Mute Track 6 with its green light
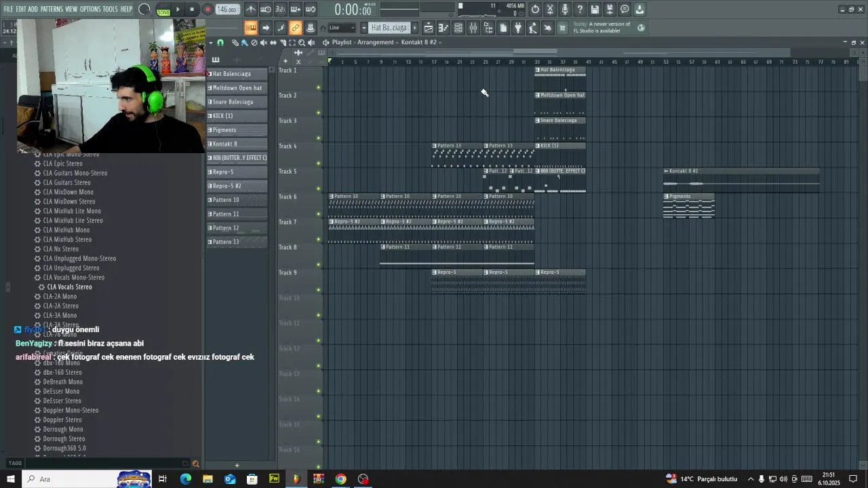The height and width of the screenshot is (488, 868). [319, 214]
